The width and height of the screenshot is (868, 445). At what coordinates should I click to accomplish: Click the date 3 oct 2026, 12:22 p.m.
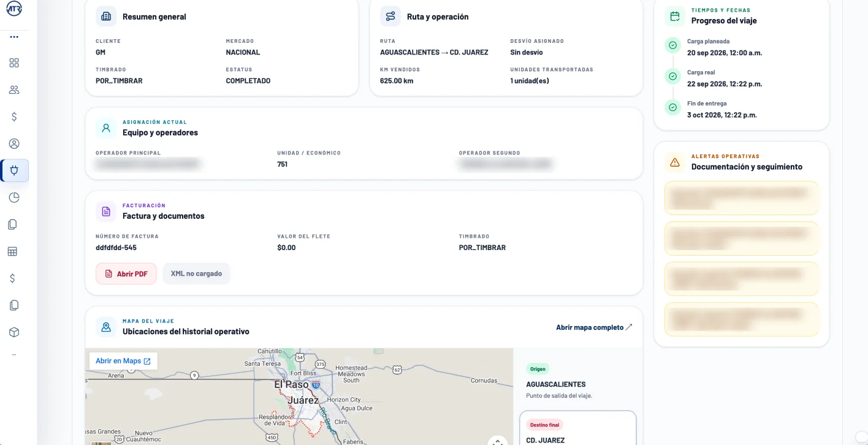(722, 115)
